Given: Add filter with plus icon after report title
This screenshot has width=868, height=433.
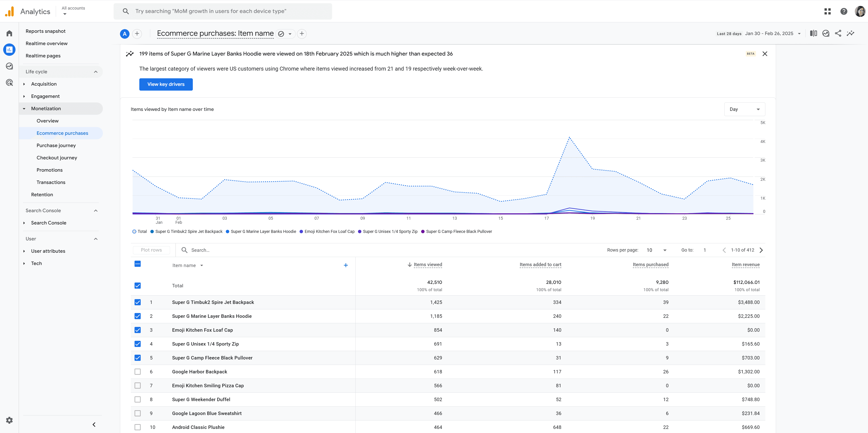Looking at the screenshot, I should click(302, 34).
